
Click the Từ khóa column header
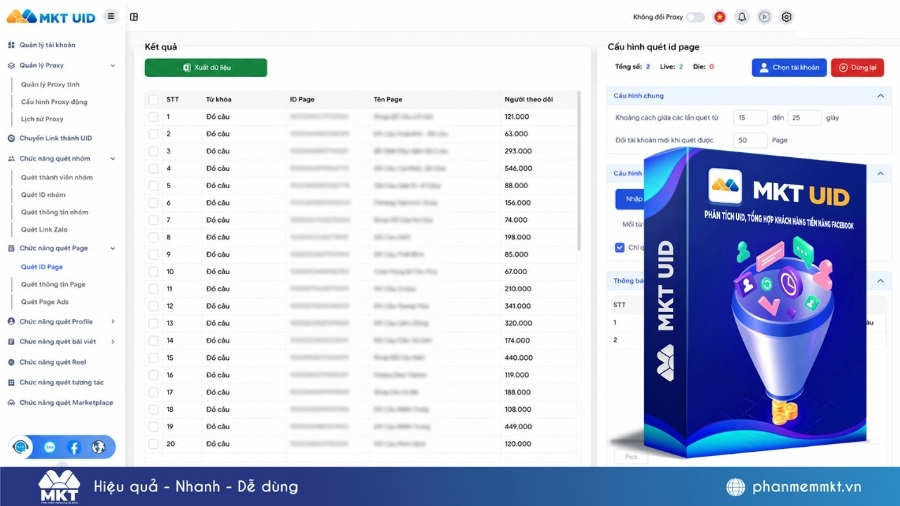click(x=219, y=100)
